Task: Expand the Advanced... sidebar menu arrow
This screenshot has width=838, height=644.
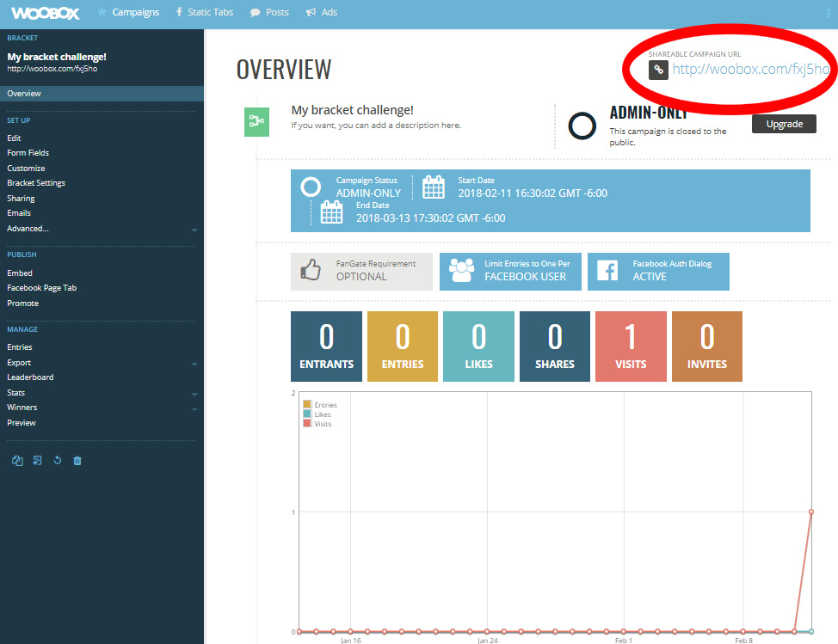Action: [x=194, y=230]
